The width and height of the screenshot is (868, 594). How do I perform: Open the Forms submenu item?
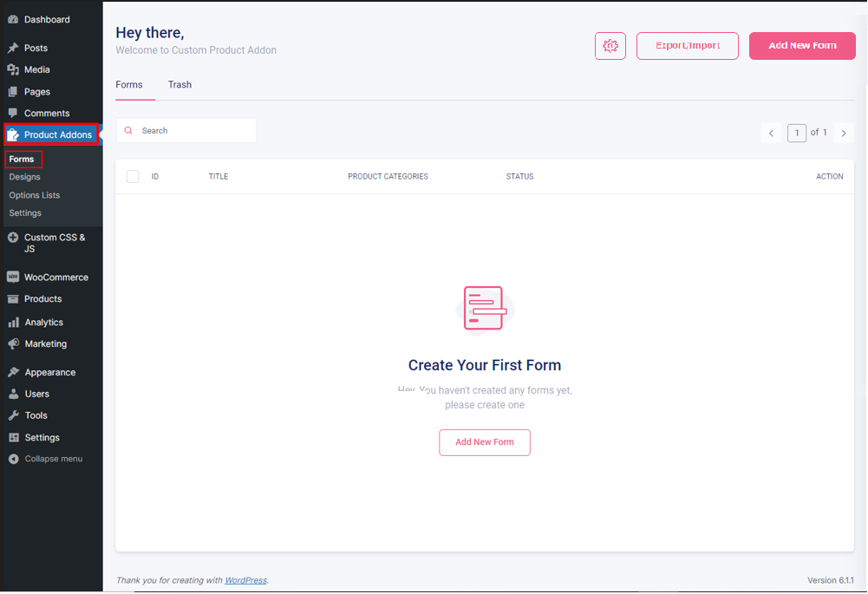point(22,160)
